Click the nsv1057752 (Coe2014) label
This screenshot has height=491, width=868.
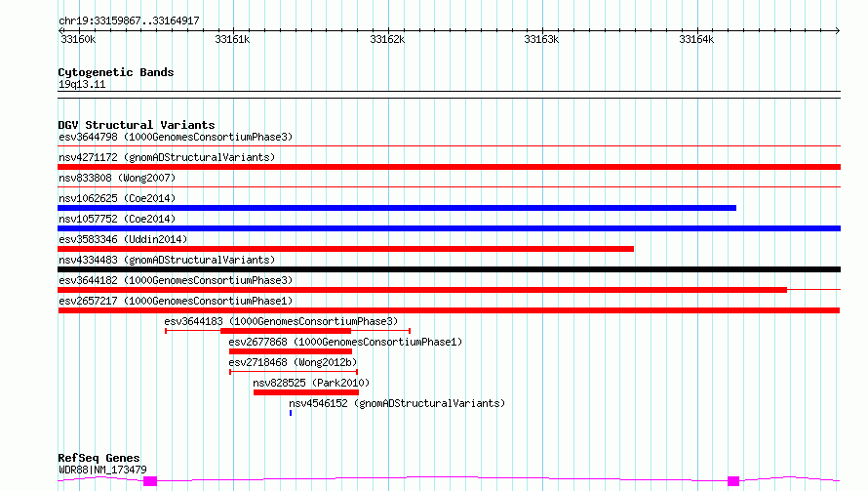(x=117, y=219)
